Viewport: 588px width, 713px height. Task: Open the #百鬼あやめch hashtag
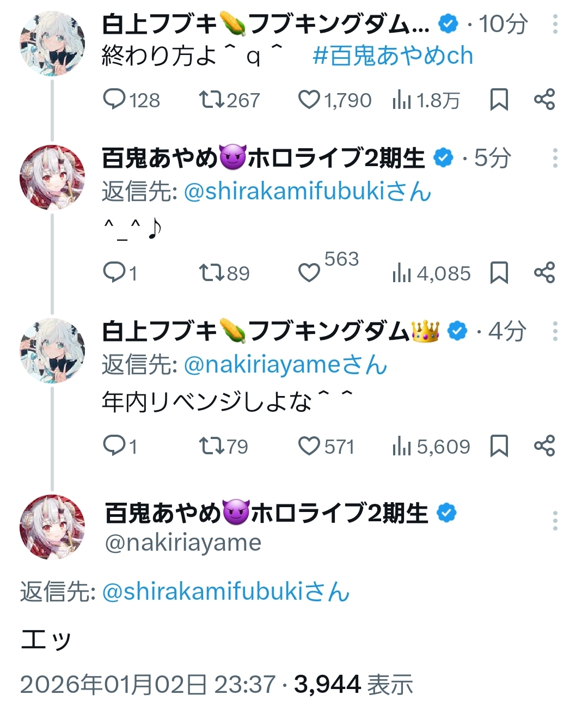393,56
